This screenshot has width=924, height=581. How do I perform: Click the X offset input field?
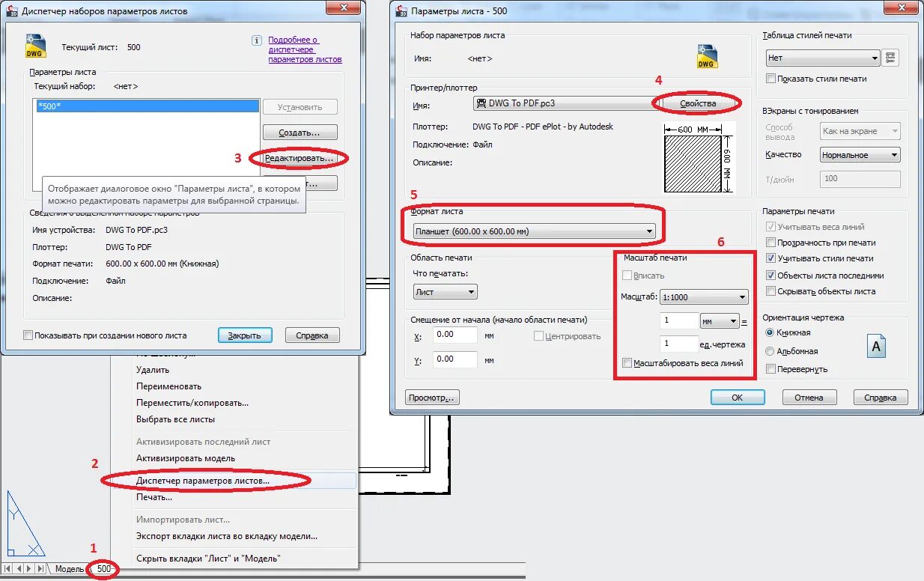pos(455,335)
